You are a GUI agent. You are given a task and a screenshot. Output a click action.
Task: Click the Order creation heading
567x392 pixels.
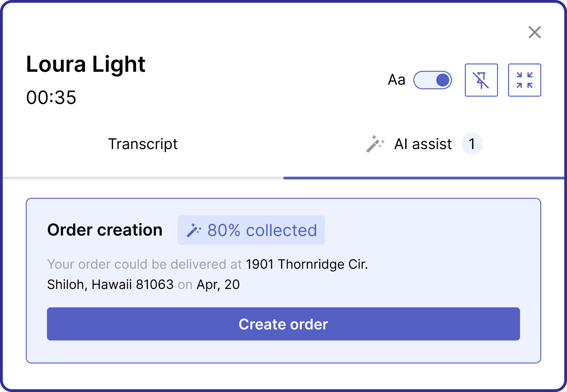tap(105, 230)
